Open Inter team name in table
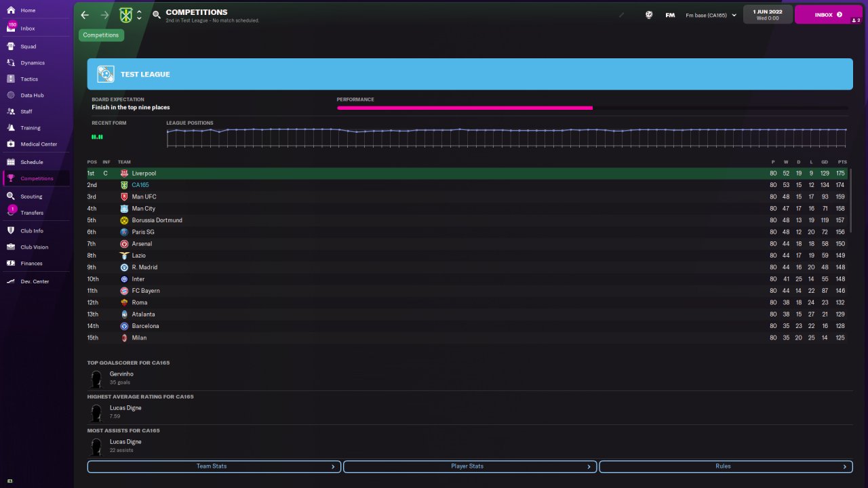868x488 pixels. (138, 279)
